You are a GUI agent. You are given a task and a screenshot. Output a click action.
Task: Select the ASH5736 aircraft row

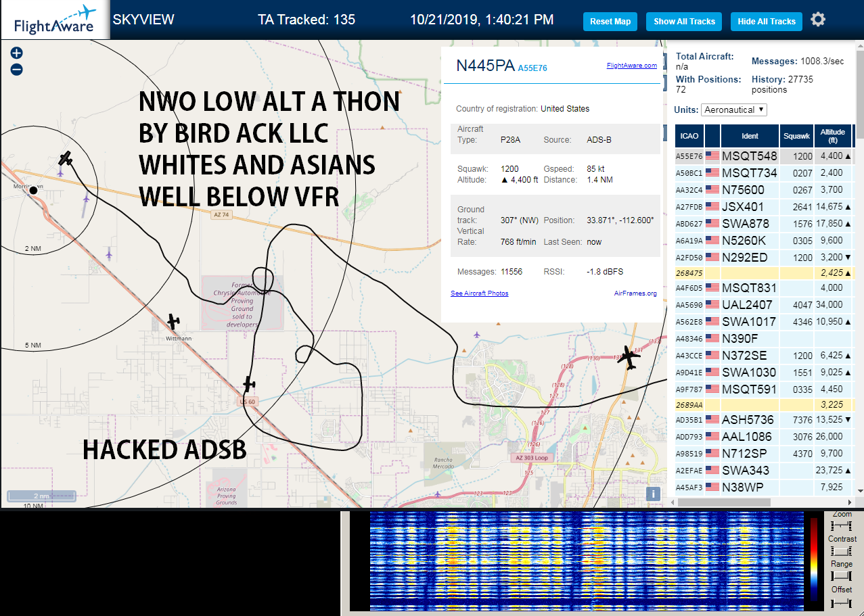(764, 420)
